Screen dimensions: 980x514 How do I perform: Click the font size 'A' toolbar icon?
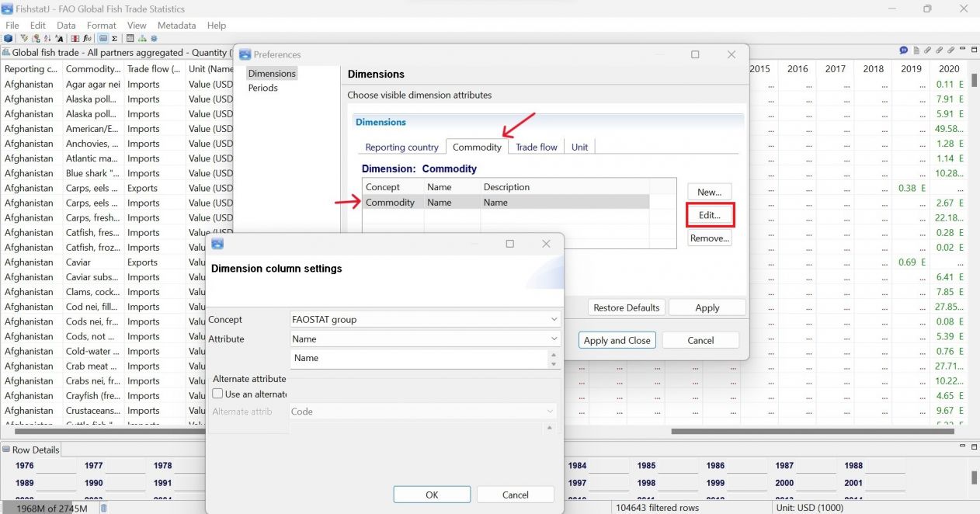point(59,38)
